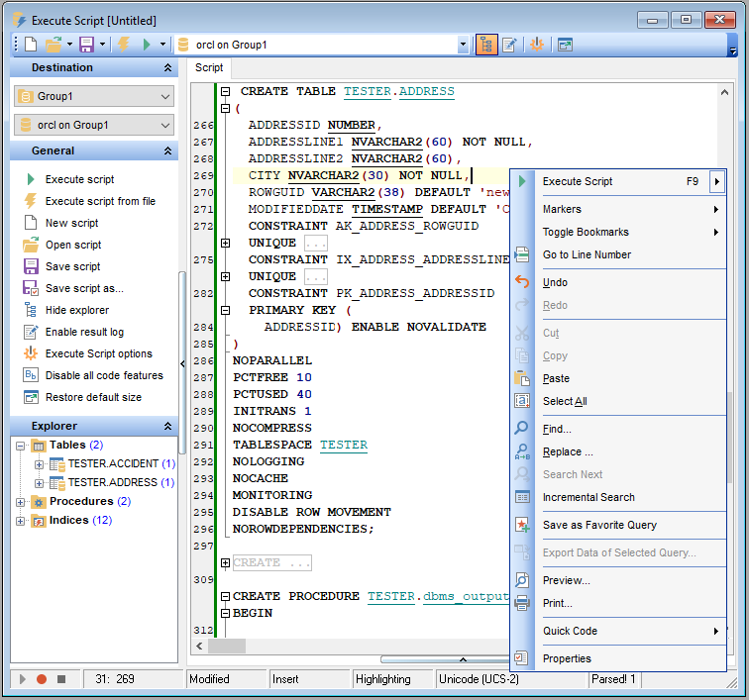Click the Print icon in context menu
The width and height of the screenshot is (749, 700).
[x=522, y=603]
